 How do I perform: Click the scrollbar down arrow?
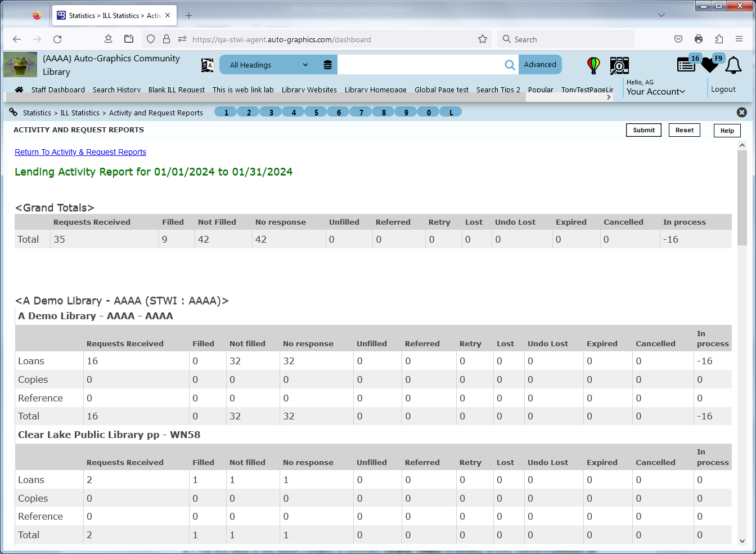click(742, 541)
